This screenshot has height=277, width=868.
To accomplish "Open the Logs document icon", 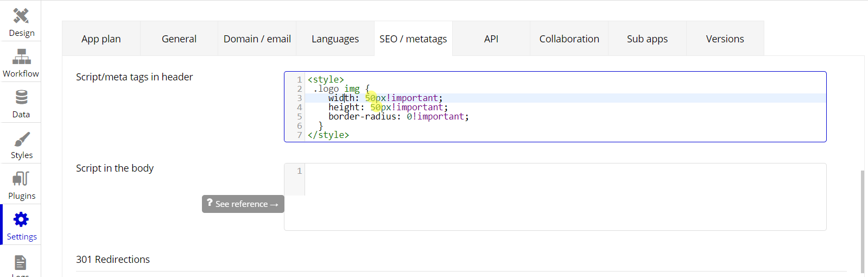I will click(21, 262).
